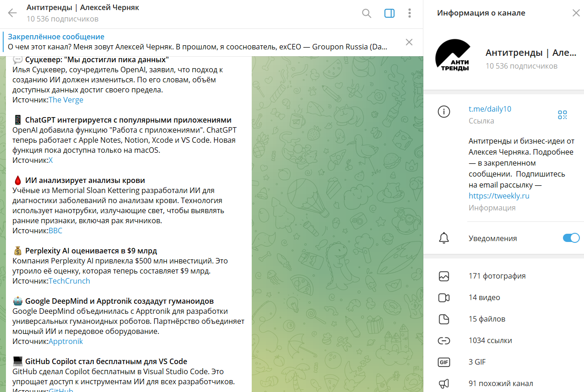Open the megaphone icon for similar channels
This screenshot has width=584, height=392.
(443, 384)
